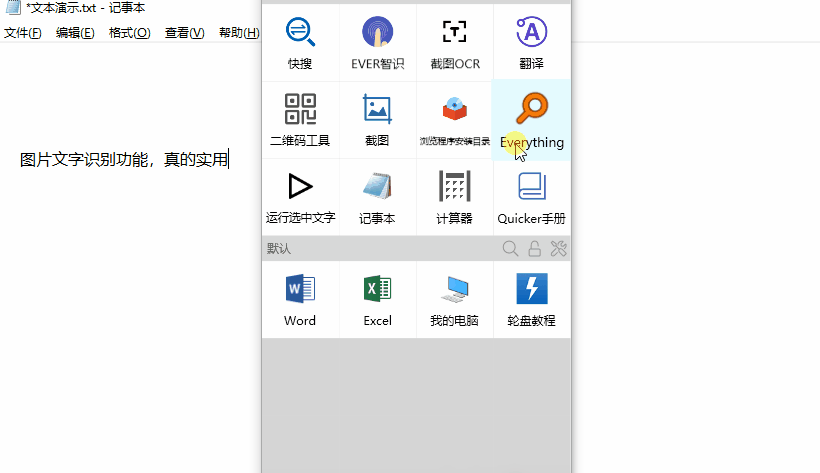Launch Excel from the panel
The image size is (820, 473).
click(378, 299)
